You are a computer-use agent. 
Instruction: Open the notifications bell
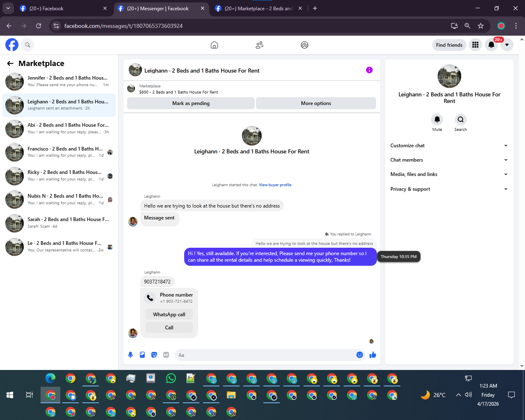[491, 45]
